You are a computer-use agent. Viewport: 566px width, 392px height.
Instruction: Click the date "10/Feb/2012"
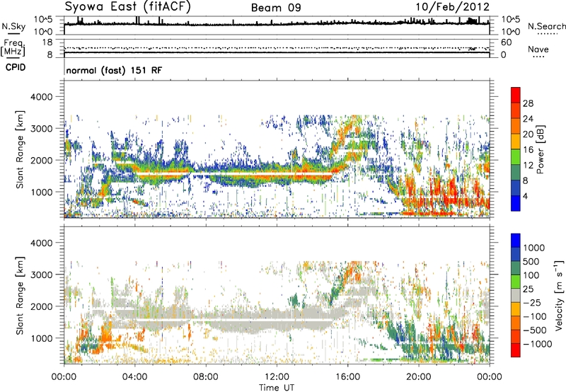tap(452, 7)
